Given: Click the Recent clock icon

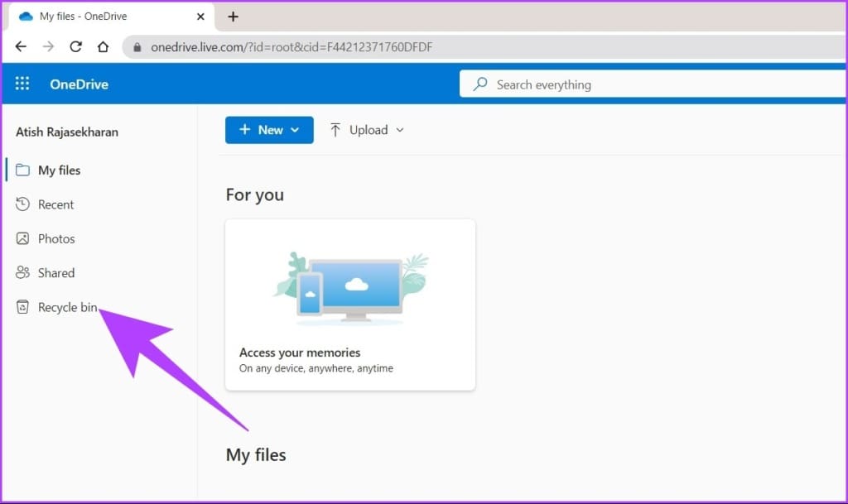Looking at the screenshot, I should coord(22,204).
